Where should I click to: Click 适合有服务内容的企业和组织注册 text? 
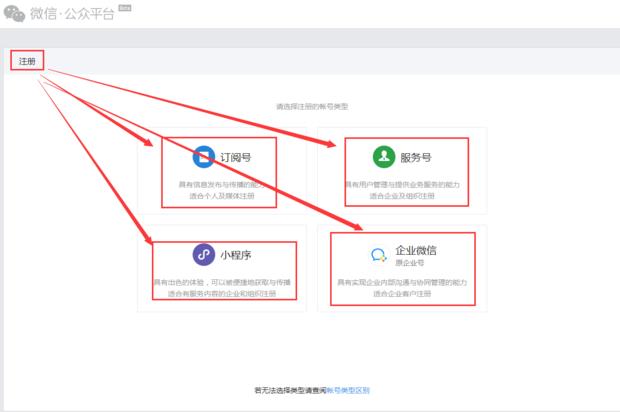click(x=222, y=293)
